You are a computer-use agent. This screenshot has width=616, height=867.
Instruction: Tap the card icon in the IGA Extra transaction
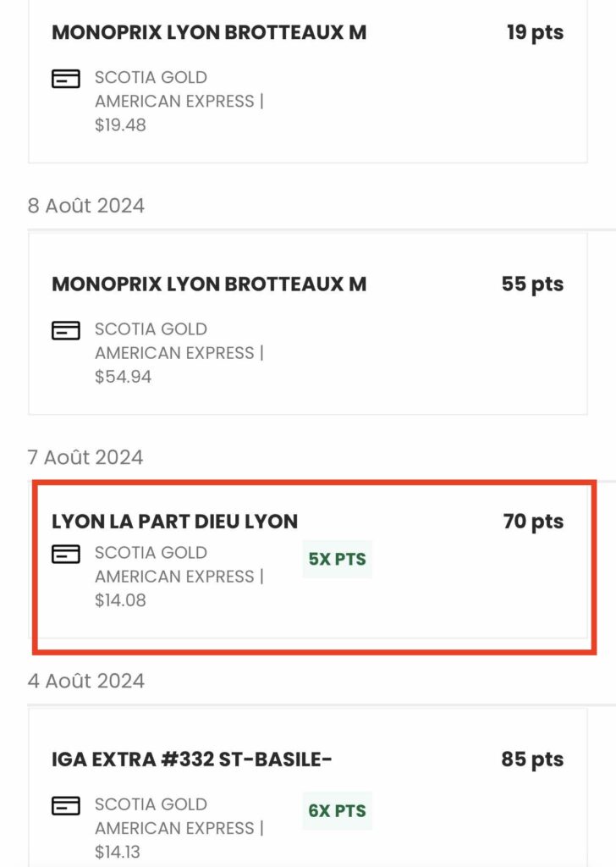point(66,805)
